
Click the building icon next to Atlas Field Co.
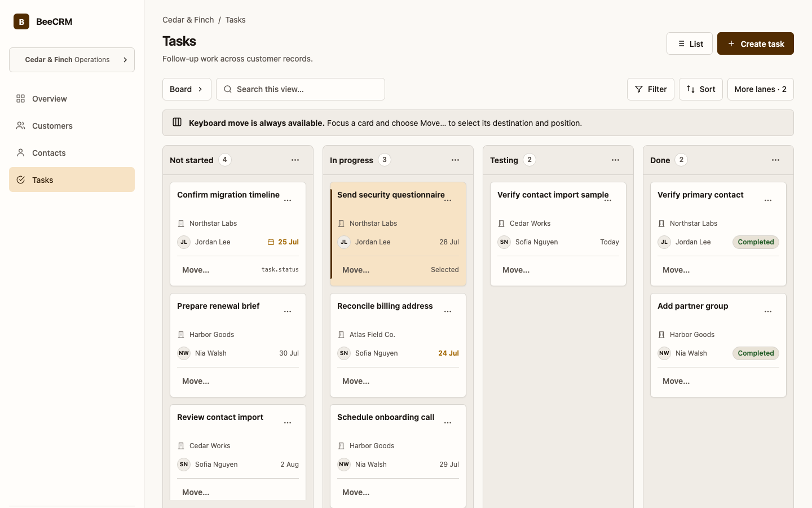pyautogui.click(x=341, y=335)
